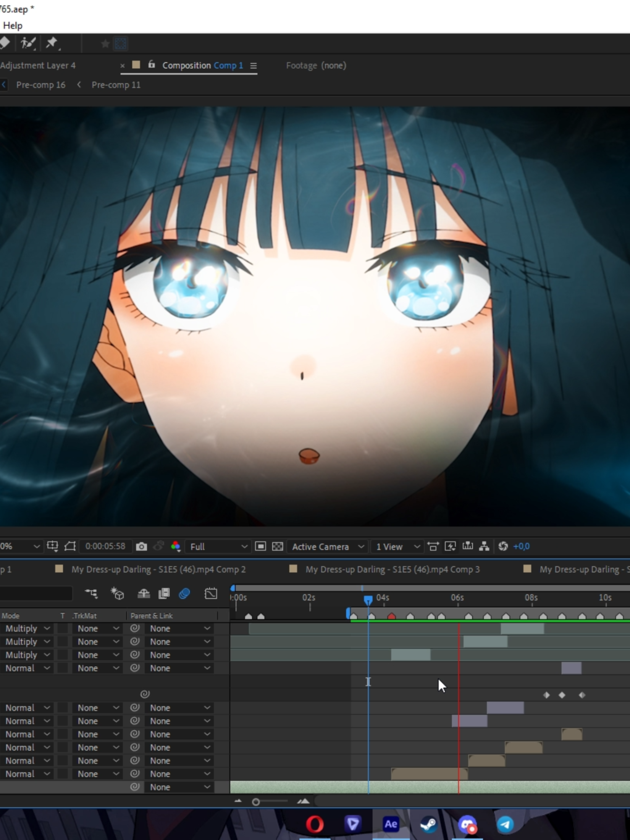630x840 pixels.
Task: Toggle the blue motion blur switch
Action: [x=184, y=593]
